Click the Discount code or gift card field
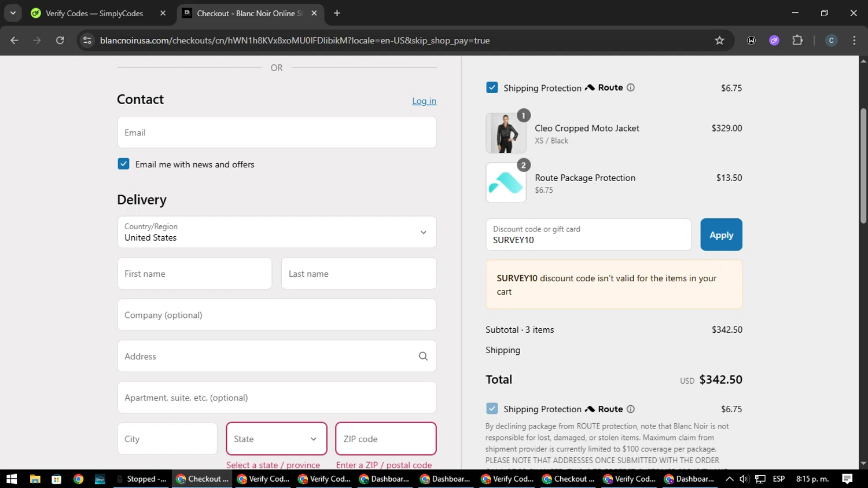Image resolution: width=868 pixels, height=488 pixels. [x=589, y=234]
